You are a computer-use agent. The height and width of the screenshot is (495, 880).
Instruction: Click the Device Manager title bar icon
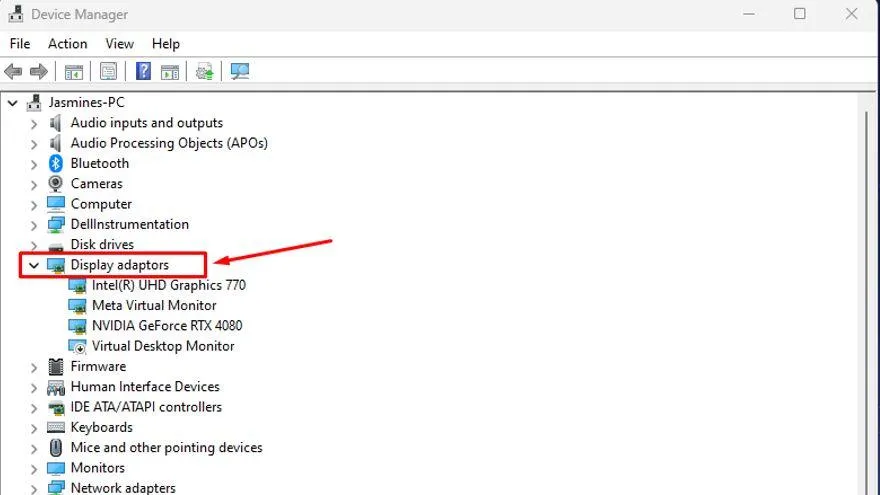[16, 14]
